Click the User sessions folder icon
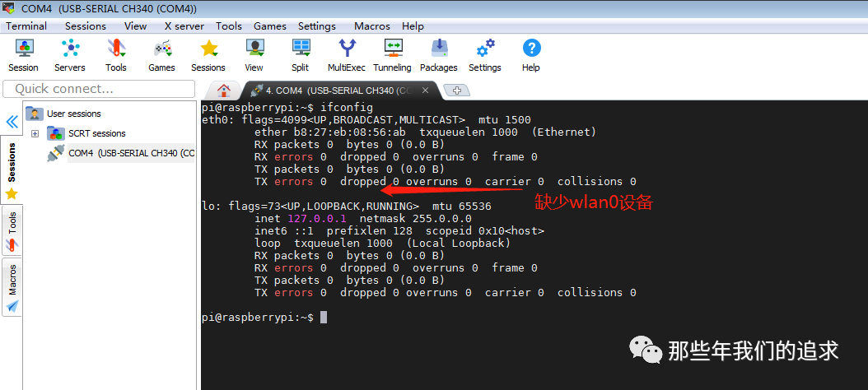This screenshot has width=868, height=390. tap(35, 114)
